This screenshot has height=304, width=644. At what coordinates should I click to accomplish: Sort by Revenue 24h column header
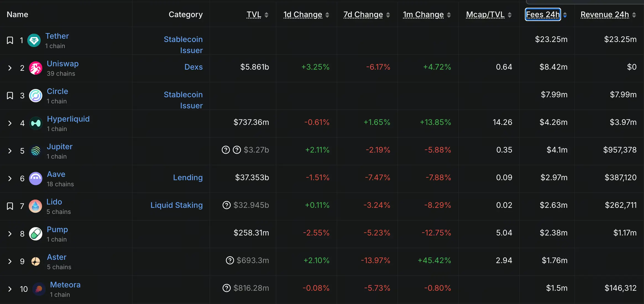click(x=605, y=14)
